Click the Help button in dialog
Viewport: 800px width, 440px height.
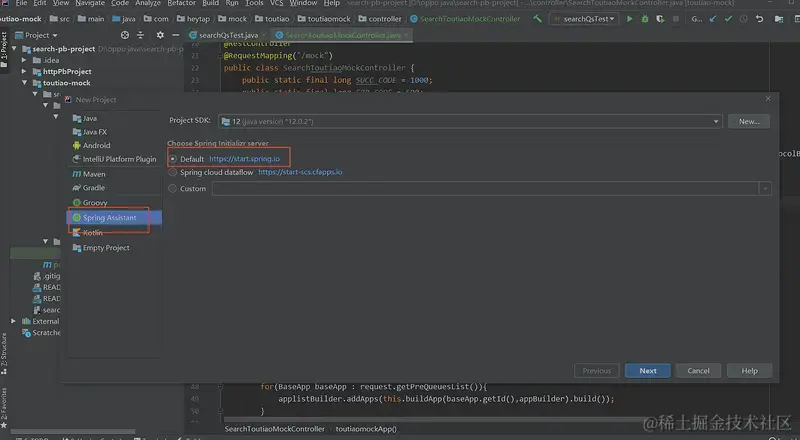pos(749,371)
